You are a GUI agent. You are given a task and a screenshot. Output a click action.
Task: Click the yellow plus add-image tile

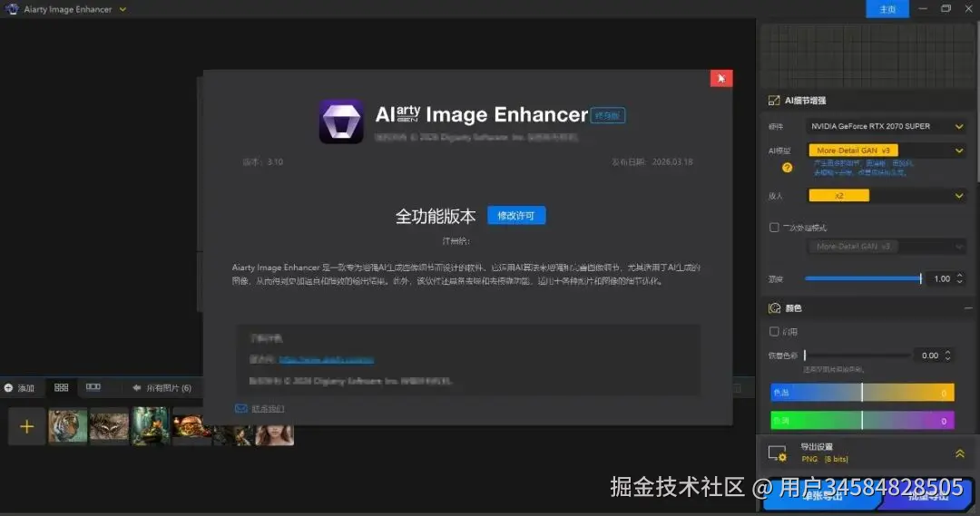click(27, 426)
